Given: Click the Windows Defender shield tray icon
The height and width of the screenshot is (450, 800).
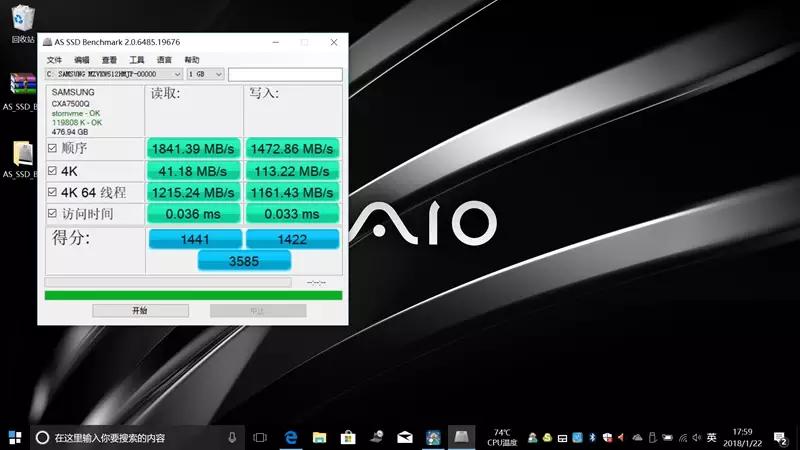Looking at the screenshot, I should coord(607,437).
